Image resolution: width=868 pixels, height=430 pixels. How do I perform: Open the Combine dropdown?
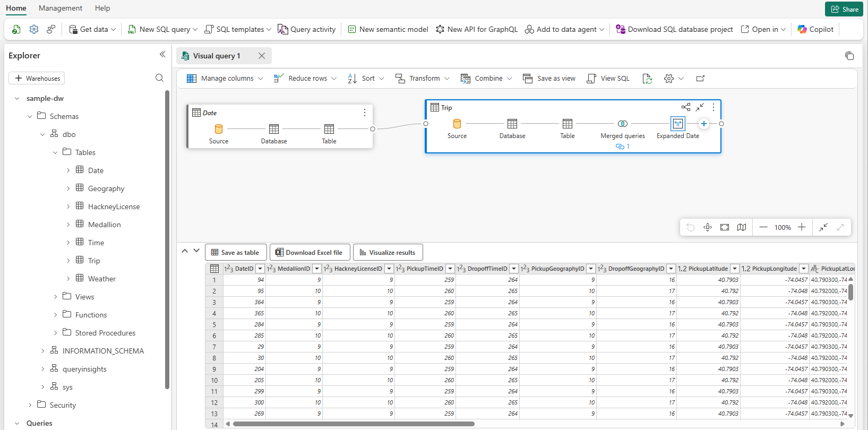coord(486,79)
